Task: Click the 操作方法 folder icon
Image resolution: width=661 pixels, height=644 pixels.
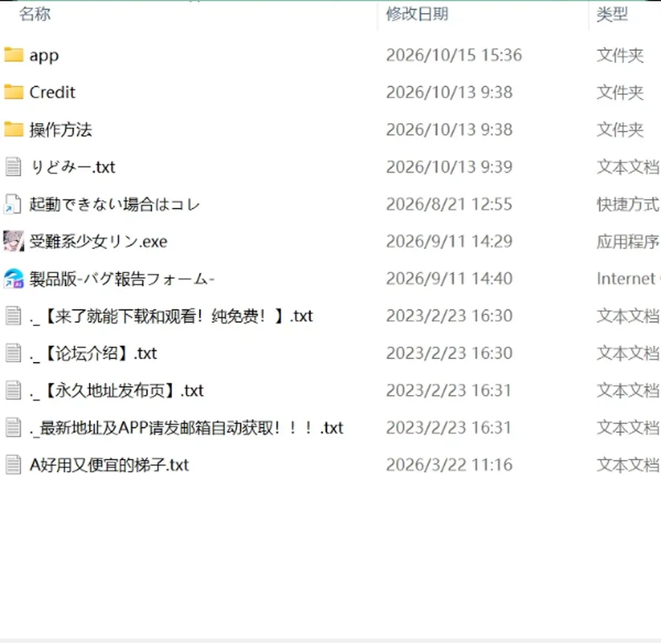Action: (x=14, y=130)
